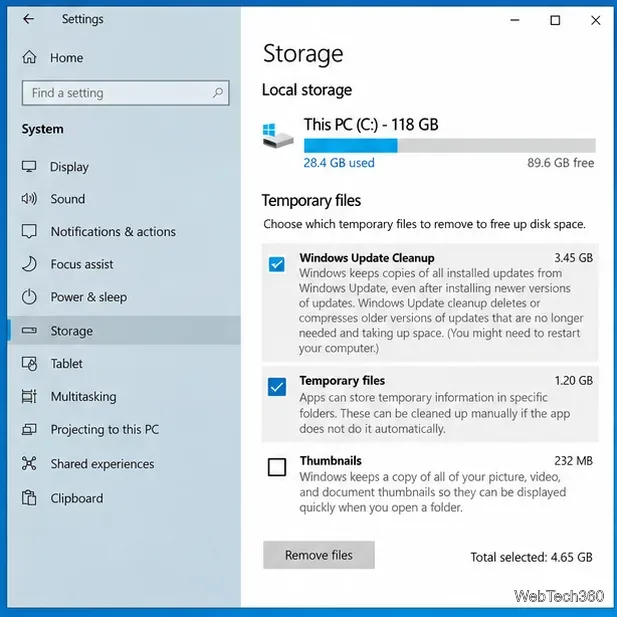The height and width of the screenshot is (617, 617).
Task: Close the Settings window
Action: point(595,20)
